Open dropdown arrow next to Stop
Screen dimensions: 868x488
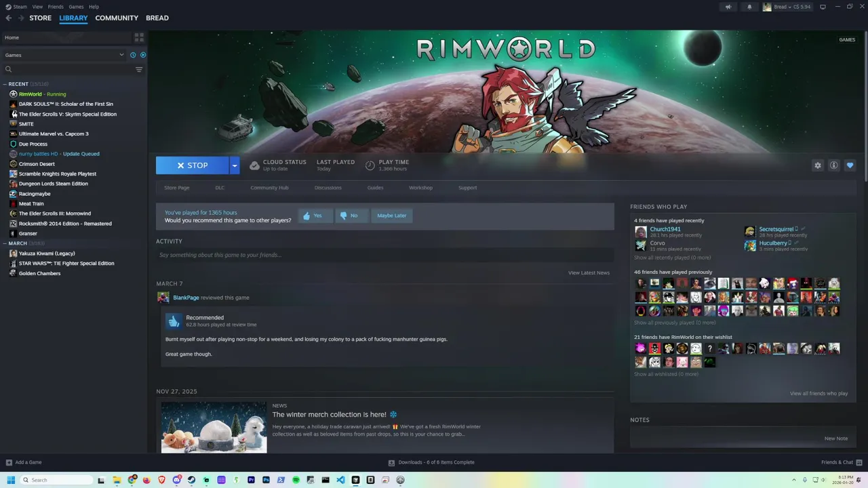235,165
